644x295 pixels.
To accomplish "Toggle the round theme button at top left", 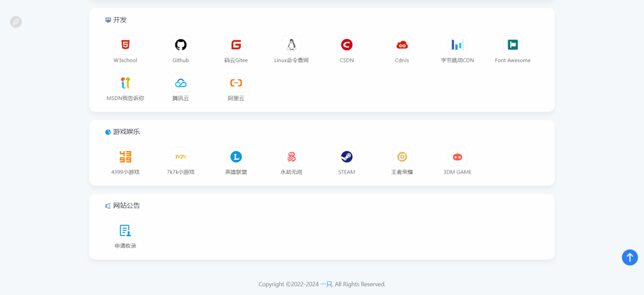I will (16, 22).
